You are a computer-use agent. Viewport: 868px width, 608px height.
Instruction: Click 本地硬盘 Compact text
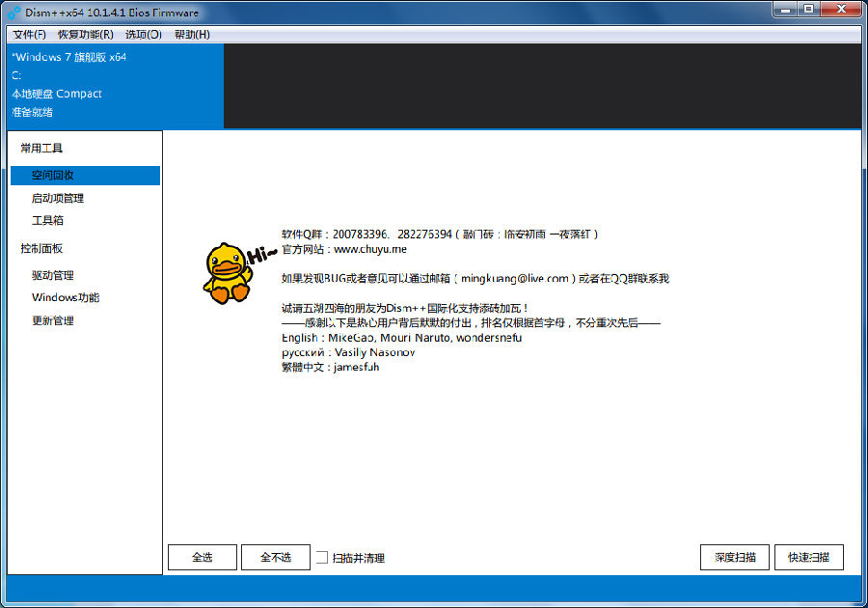[57, 94]
